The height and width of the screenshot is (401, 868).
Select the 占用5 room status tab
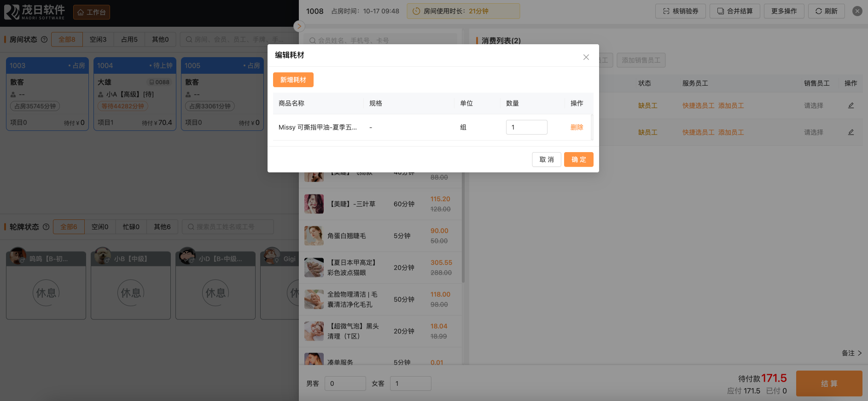coord(129,40)
